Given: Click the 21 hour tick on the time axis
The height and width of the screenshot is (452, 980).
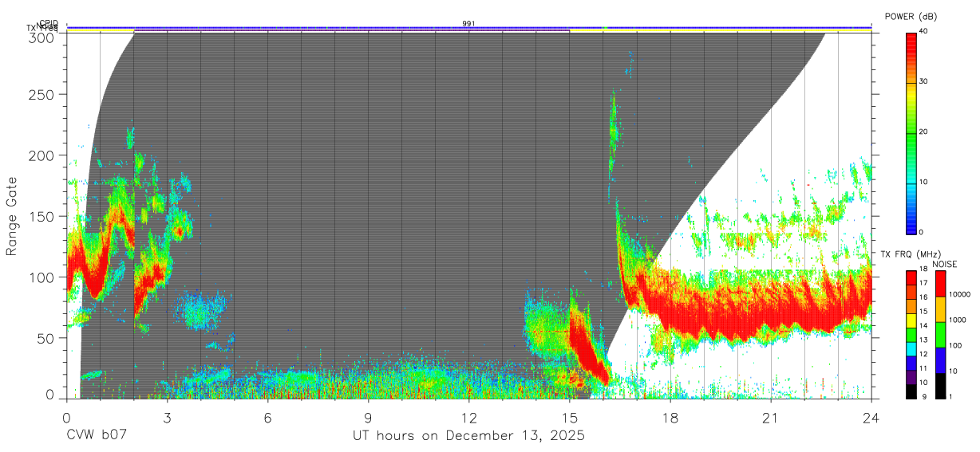Looking at the screenshot, I should 771,417.
